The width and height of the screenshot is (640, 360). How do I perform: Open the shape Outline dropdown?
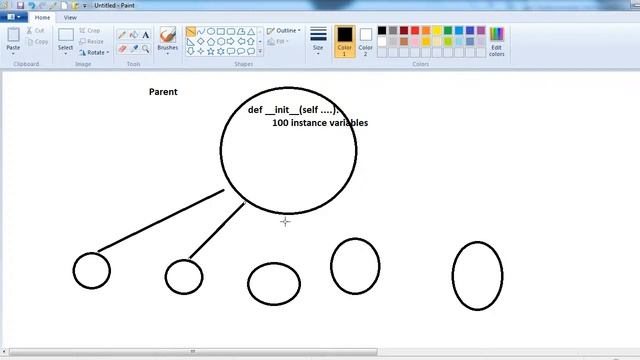(x=284, y=31)
